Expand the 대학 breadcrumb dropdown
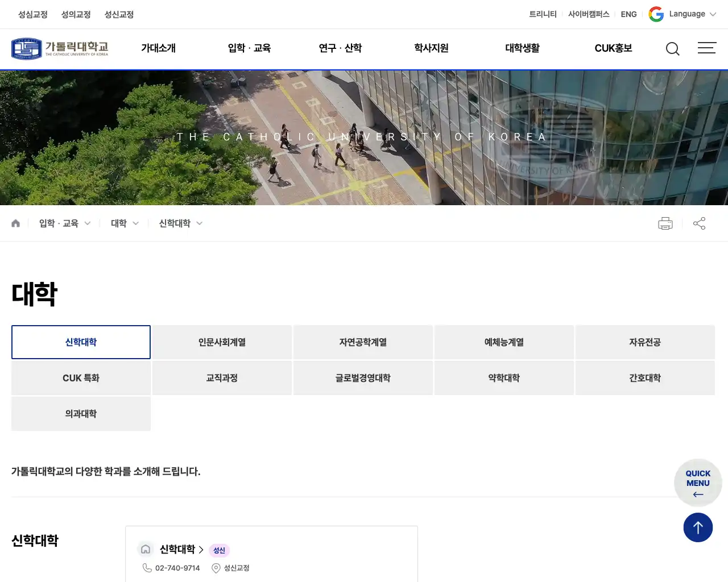Image resolution: width=728 pixels, height=582 pixels. click(x=125, y=223)
